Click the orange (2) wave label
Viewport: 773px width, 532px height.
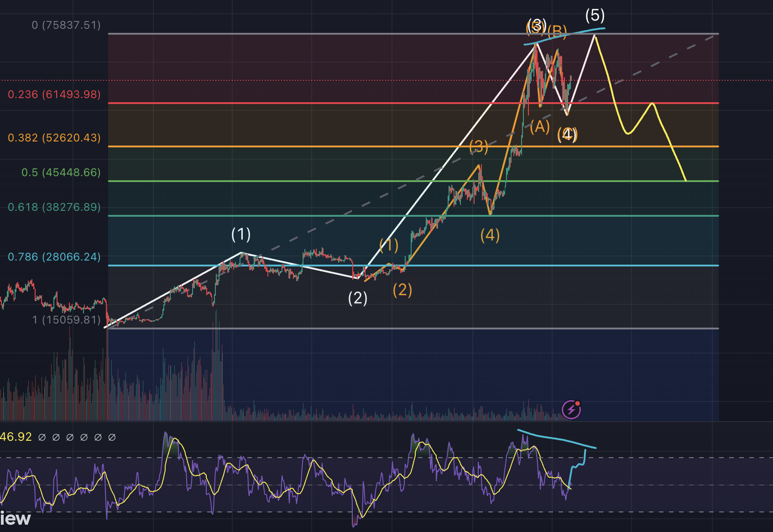[x=402, y=290]
